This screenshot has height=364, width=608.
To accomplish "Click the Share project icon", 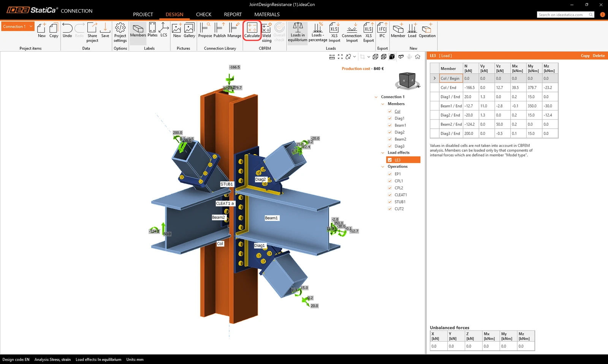I will coord(92,32).
